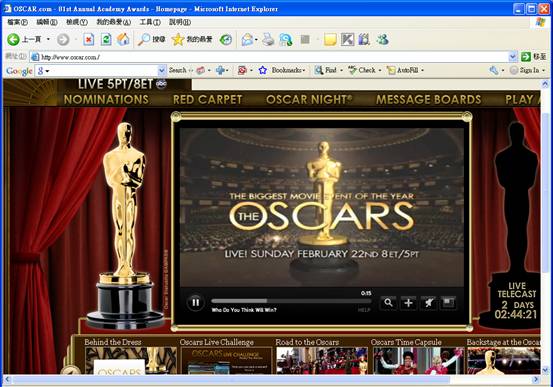
Task: Expand Google search box dropdown arrow
Action: [x=162, y=71]
